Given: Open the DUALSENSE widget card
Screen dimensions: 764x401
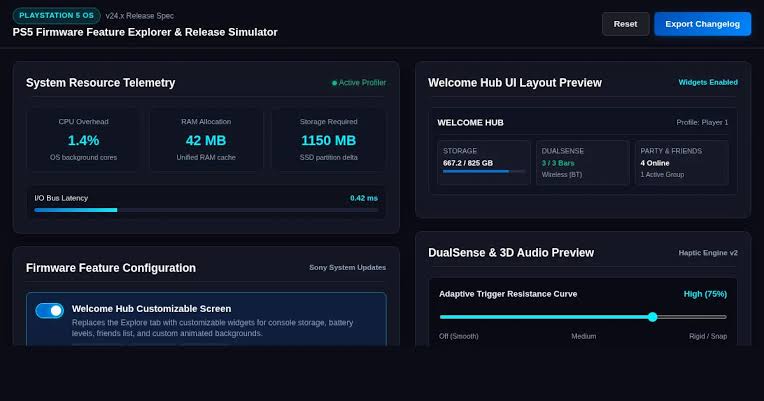Looking at the screenshot, I should pos(583,162).
